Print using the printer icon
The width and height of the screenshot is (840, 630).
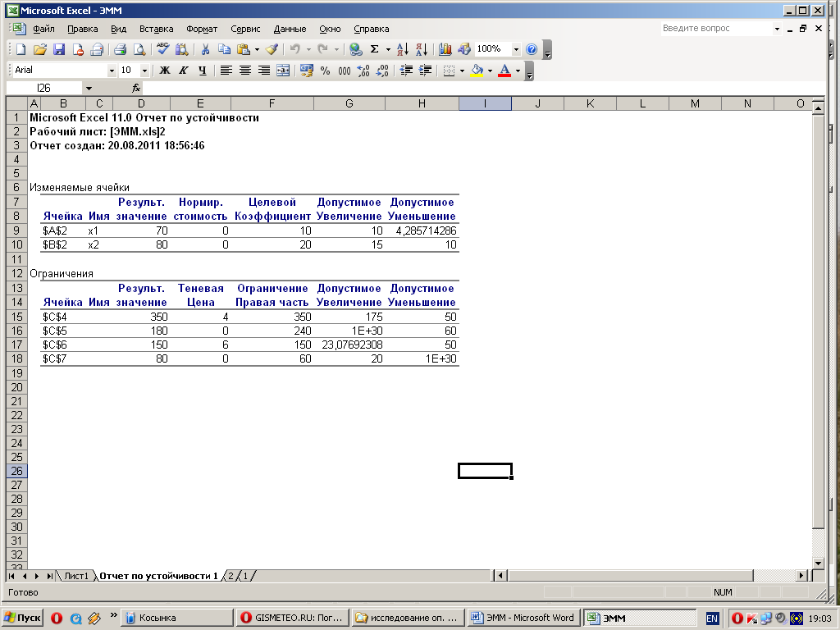click(x=120, y=49)
